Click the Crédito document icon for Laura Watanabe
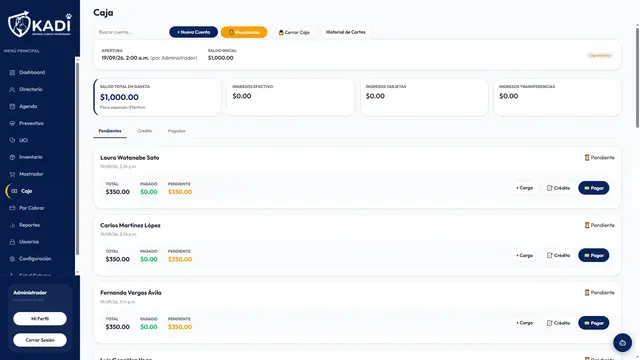 click(549, 188)
